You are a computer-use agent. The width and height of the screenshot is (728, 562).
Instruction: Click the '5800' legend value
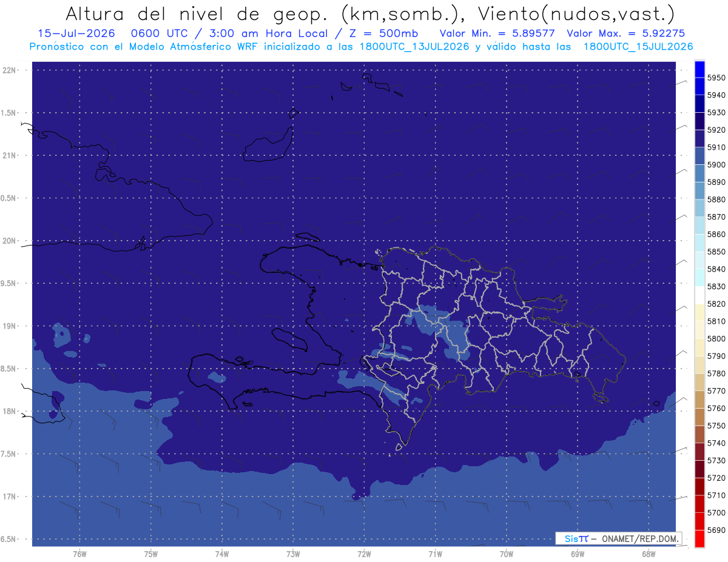716,339
